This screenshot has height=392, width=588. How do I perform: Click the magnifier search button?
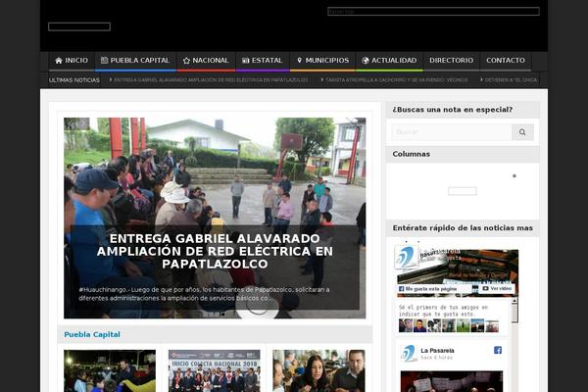tap(522, 132)
